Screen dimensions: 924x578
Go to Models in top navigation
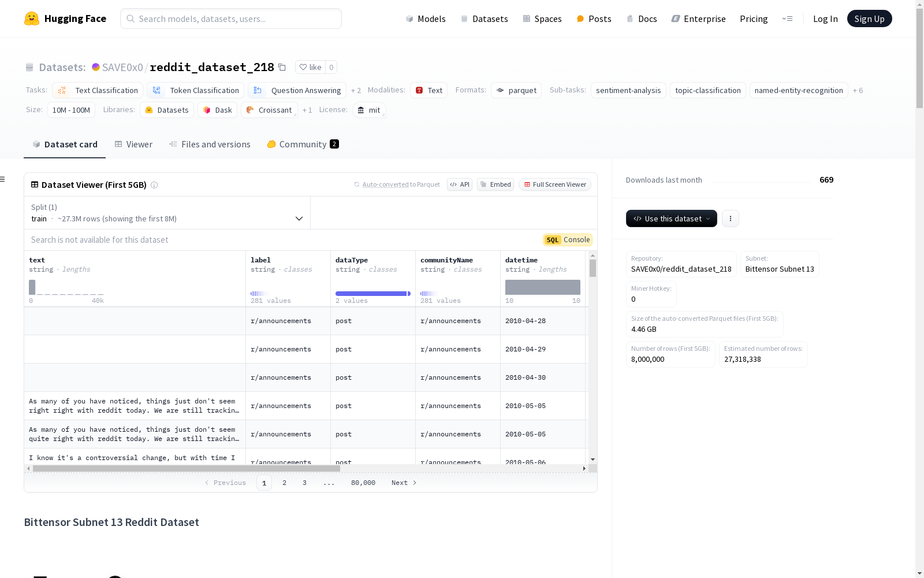click(x=426, y=18)
